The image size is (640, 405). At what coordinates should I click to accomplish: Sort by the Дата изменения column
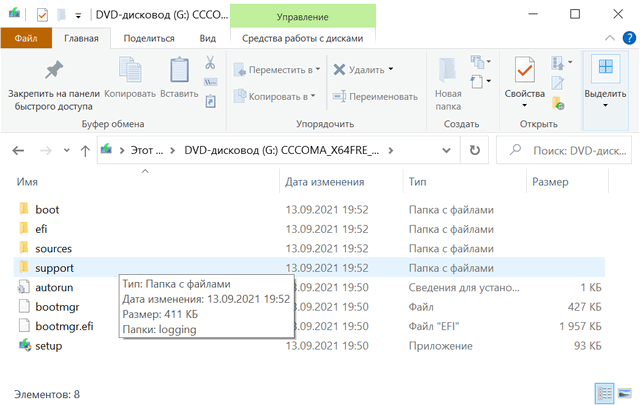tap(324, 182)
